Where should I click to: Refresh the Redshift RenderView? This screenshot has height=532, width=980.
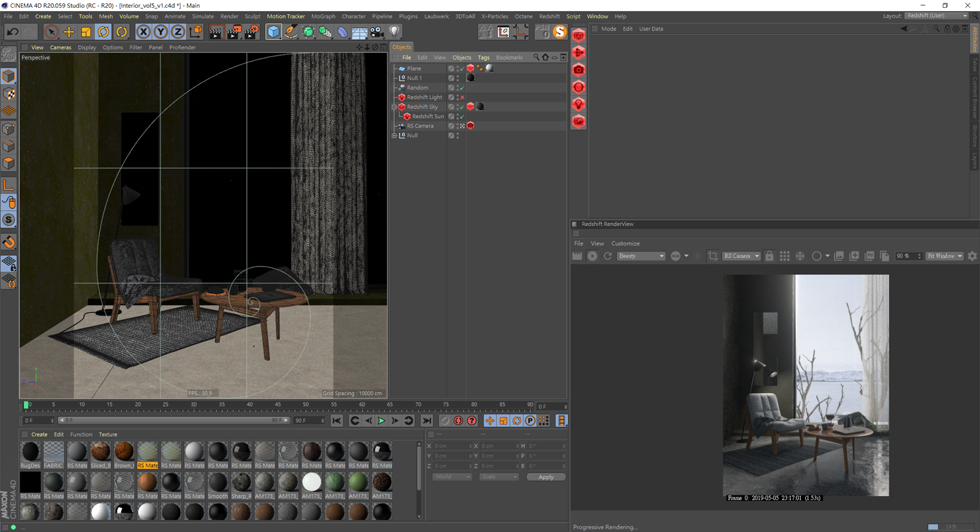[607, 256]
